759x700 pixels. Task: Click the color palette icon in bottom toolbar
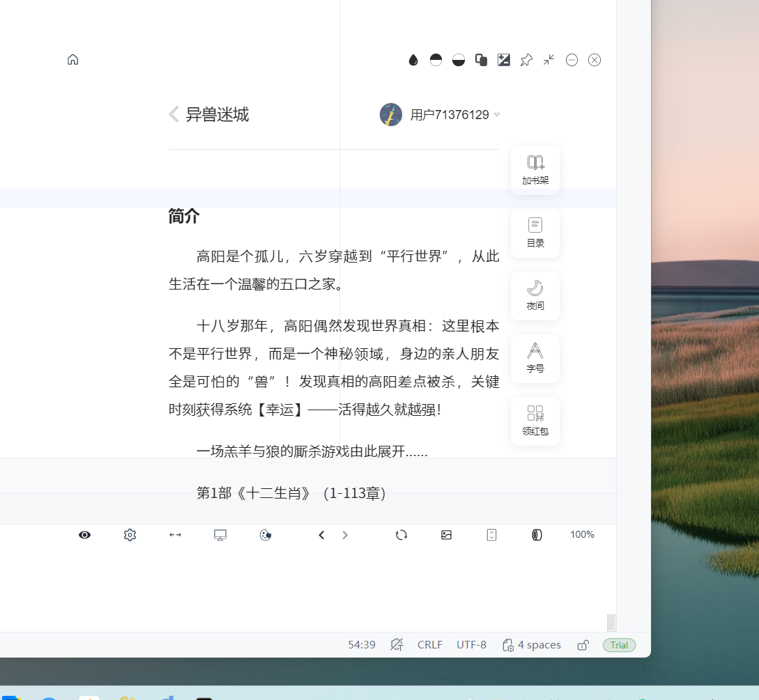(266, 535)
